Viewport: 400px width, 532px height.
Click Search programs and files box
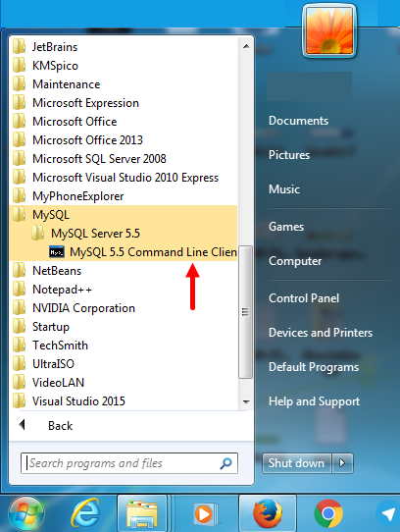129,463
